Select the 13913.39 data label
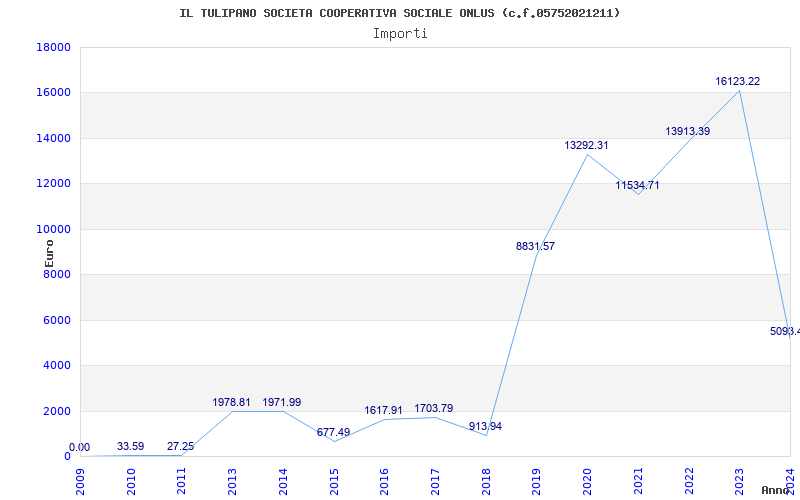This screenshot has height=500, width=800. click(687, 131)
